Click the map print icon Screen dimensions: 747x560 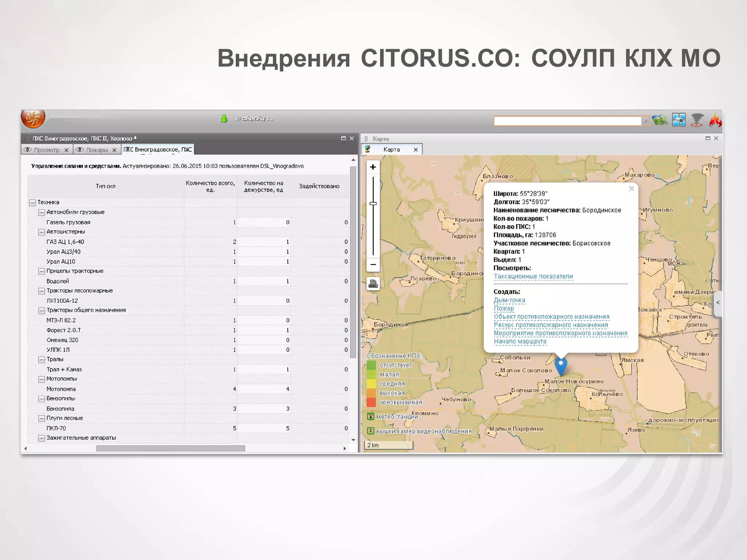373,284
